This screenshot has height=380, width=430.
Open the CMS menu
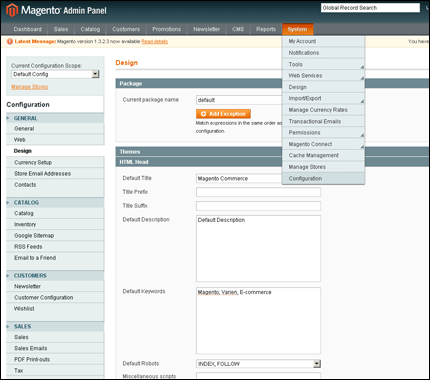click(x=238, y=29)
